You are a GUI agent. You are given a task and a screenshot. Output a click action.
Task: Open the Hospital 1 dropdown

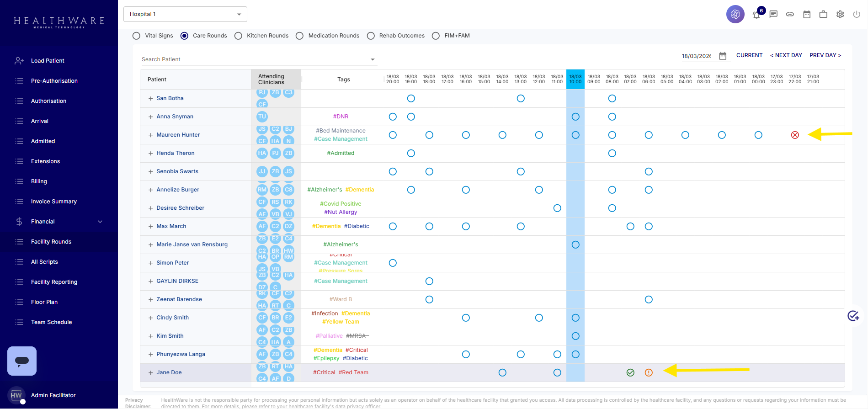[185, 14]
